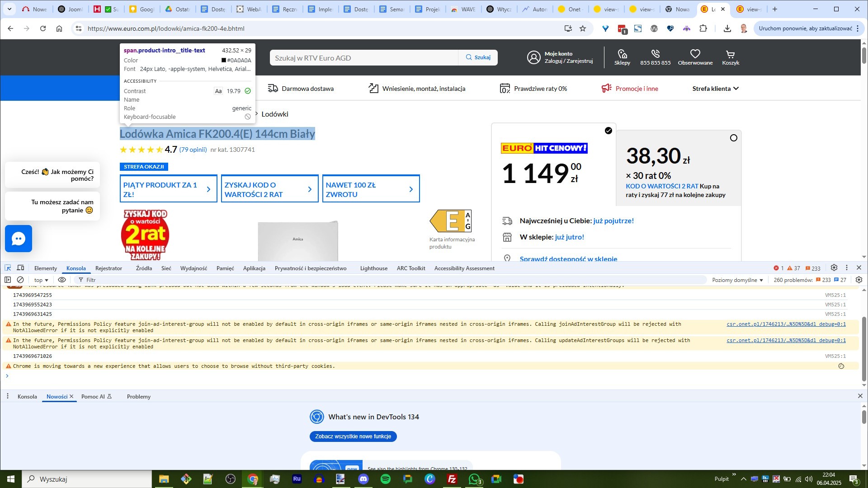Open PIĄTY PRODUKT ZA 1 ZŁ promo
Image resolution: width=868 pixels, height=488 pixels.
click(x=169, y=189)
